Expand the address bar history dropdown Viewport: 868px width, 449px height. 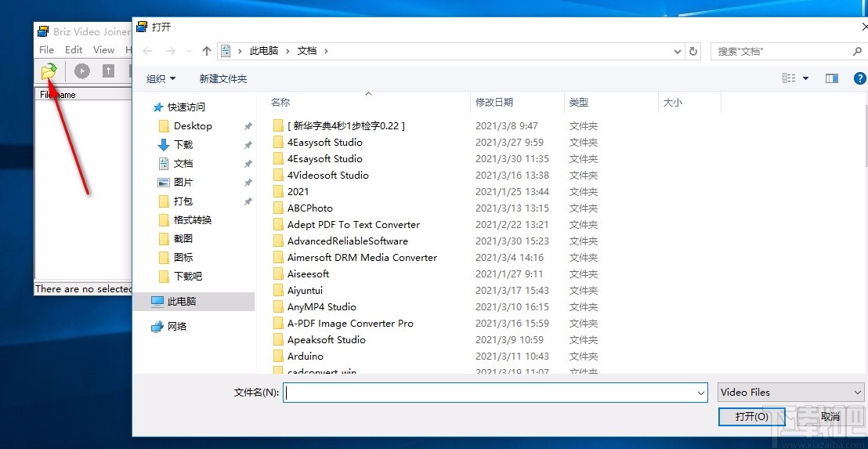(x=678, y=52)
